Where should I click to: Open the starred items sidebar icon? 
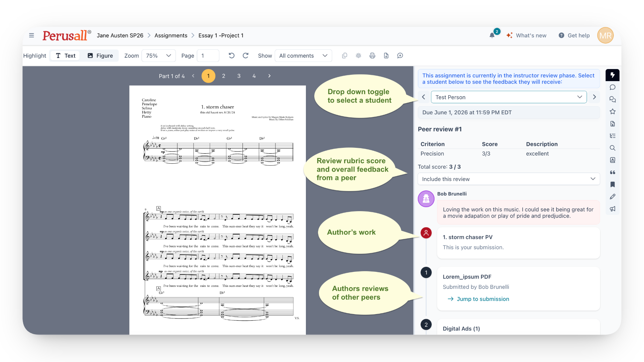click(612, 112)
